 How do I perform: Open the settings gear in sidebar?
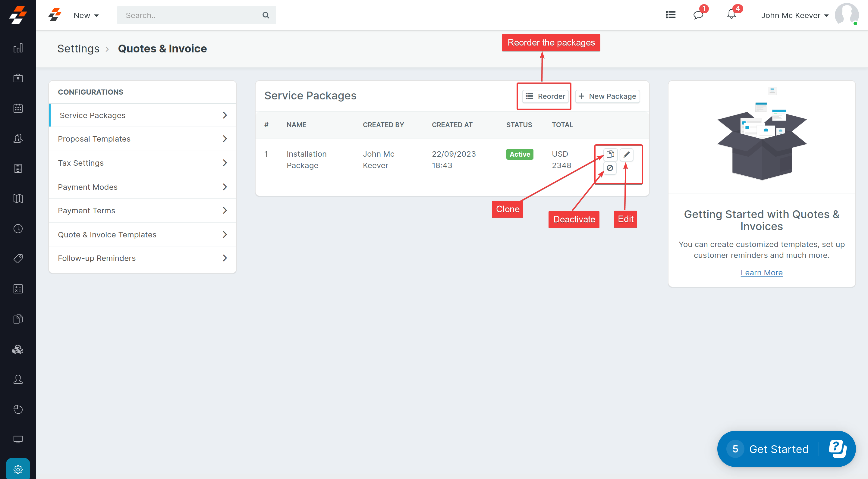click(x=18, y=469)
